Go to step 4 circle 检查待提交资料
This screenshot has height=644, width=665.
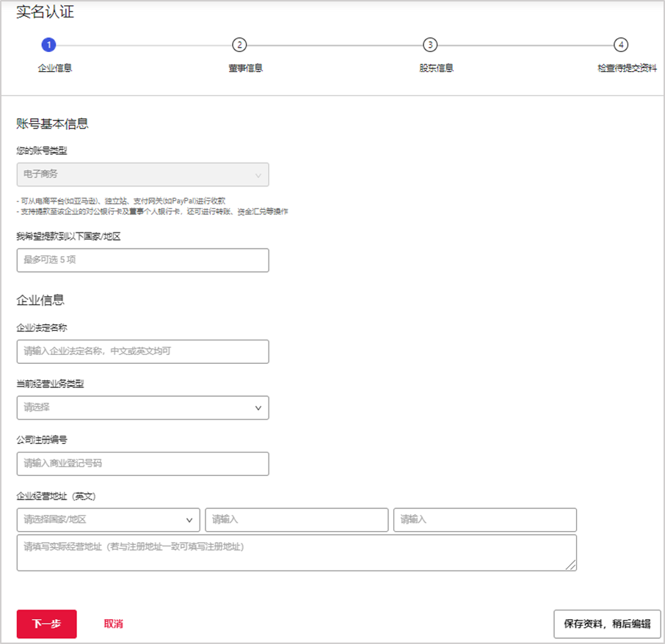621,45
